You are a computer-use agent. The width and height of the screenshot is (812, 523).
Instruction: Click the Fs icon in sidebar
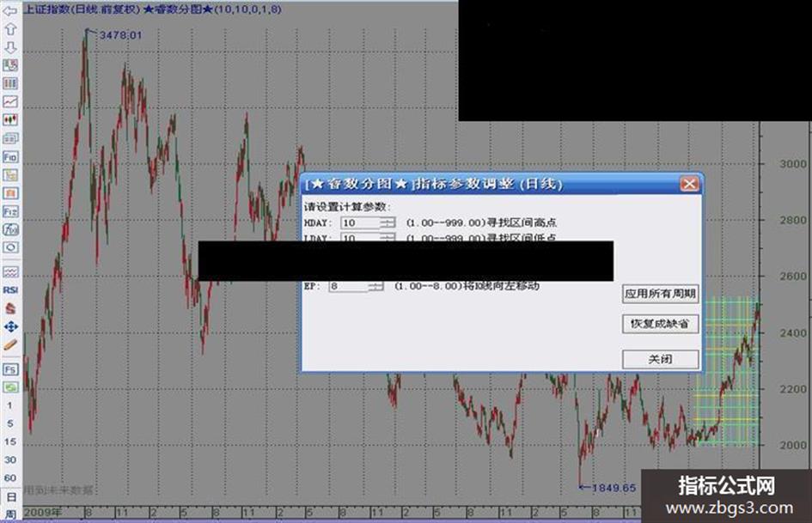click(9, 369)
